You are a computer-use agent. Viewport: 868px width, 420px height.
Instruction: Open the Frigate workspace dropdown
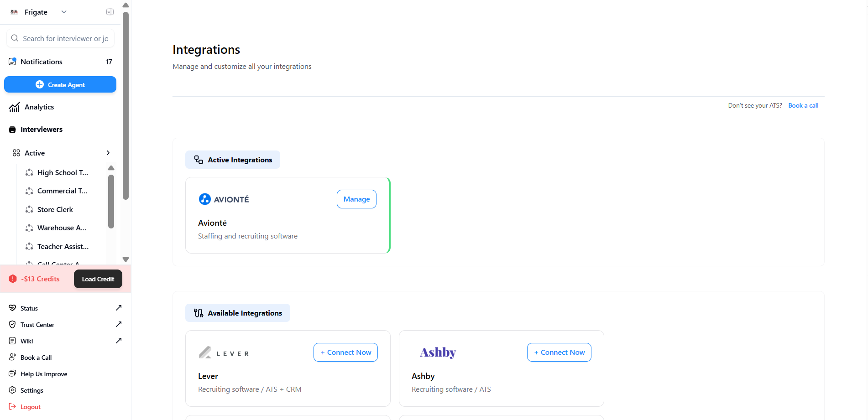tap(63, 12)
